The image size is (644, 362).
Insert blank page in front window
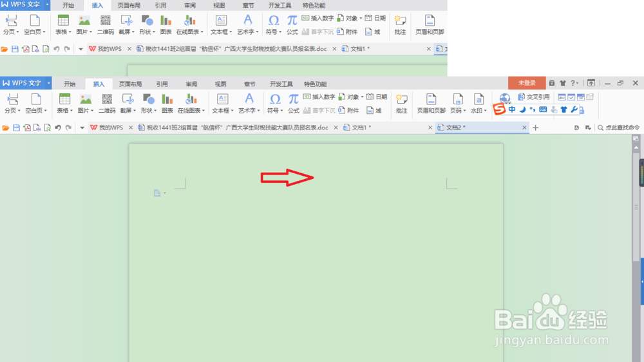coord(36,103)
